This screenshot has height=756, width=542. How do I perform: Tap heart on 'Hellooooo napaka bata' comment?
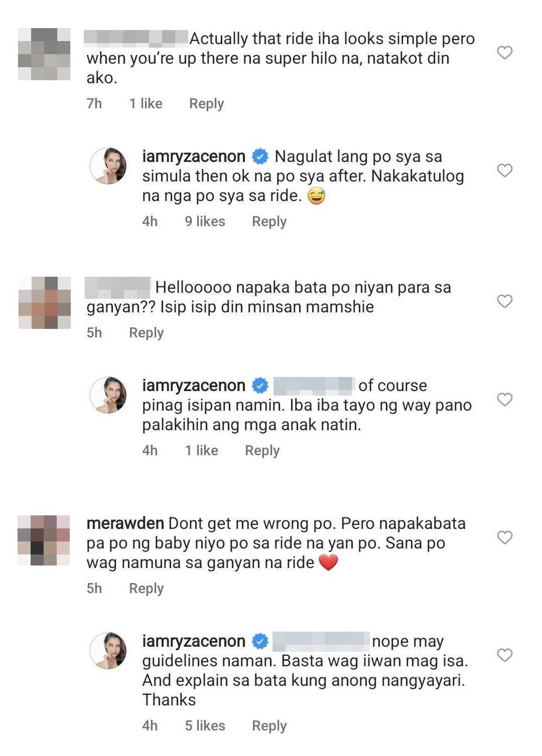coord(505,301)
